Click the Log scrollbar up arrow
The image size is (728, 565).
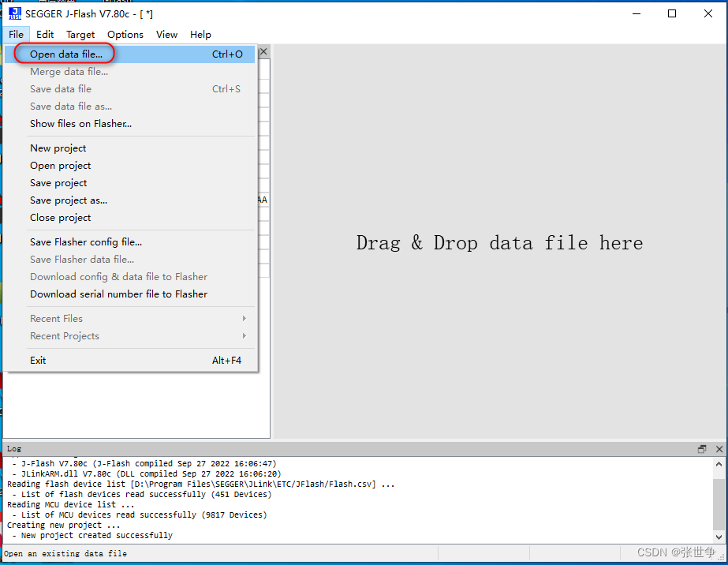pyautogui.click(x=719, y=464)
